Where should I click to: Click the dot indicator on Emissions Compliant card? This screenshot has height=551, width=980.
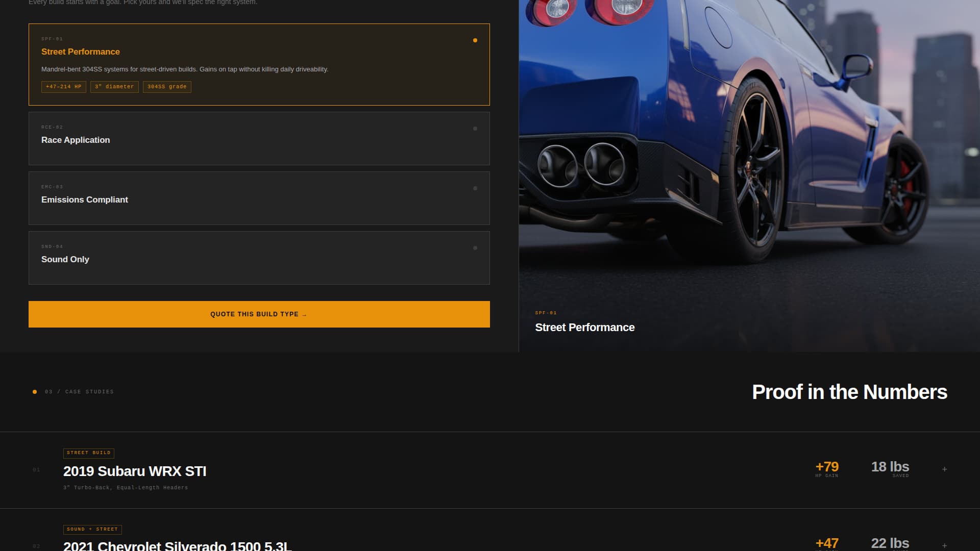point(475,188)
